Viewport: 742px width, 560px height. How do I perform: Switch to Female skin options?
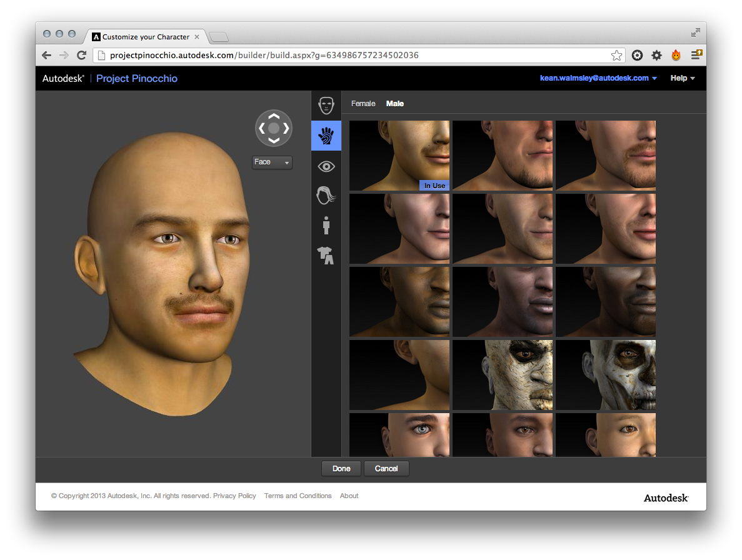pos(363,104)
